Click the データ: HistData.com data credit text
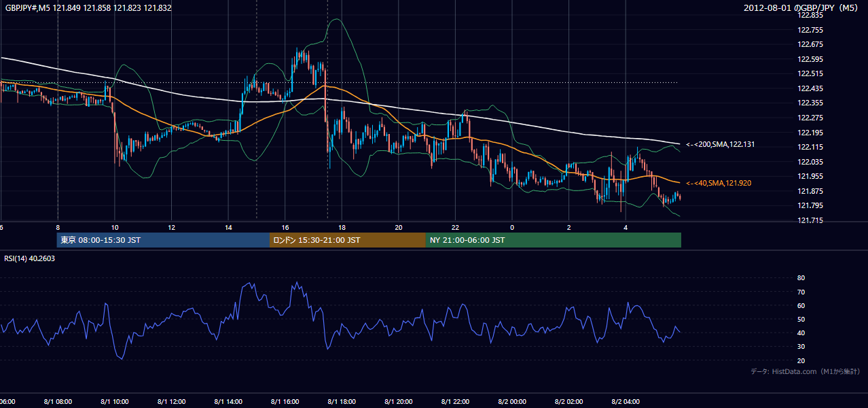This screenshot has height=408, width=868. point(806,371)
